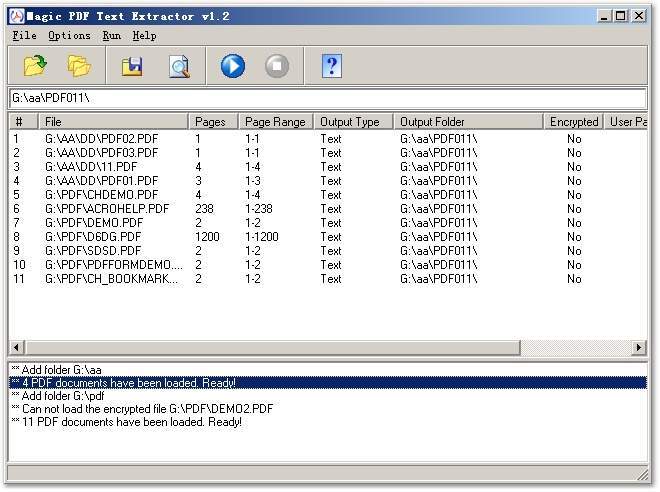This screenshot has width=660, height=492.
Task: Click the add folder icon
Action: click(x=79, y=66)
